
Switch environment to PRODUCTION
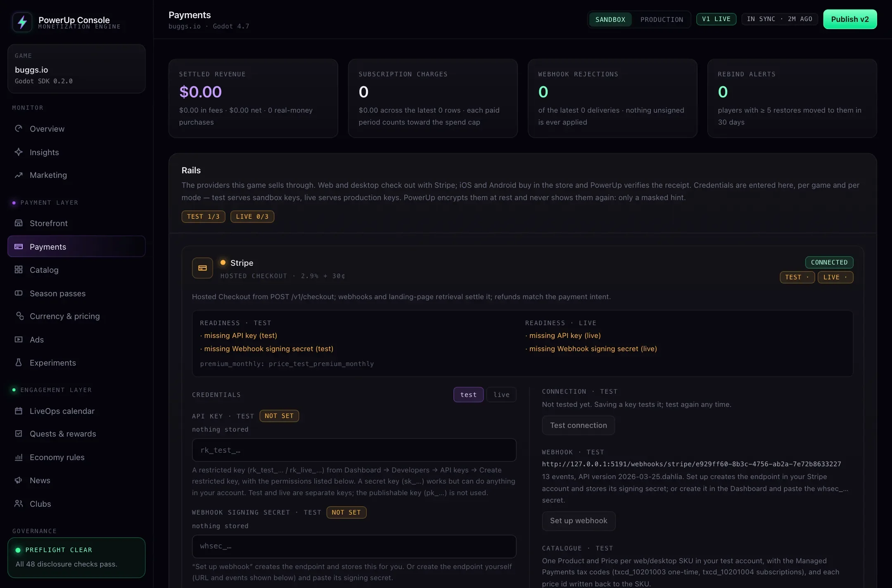[x=662, y=19]
